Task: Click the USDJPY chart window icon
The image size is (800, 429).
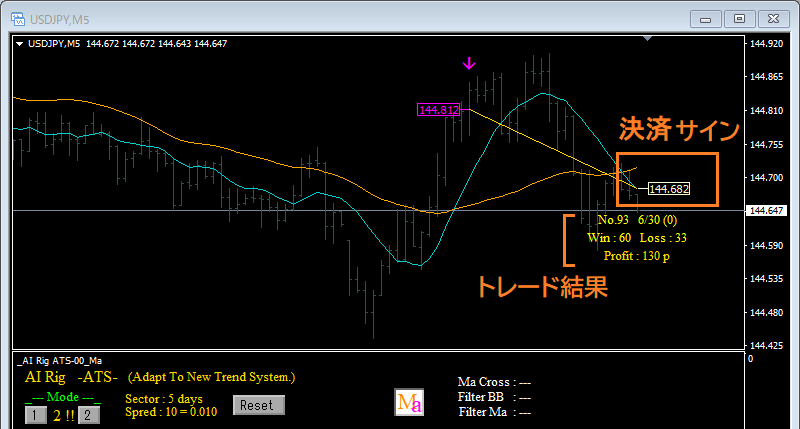Action: tap(18, 19)
